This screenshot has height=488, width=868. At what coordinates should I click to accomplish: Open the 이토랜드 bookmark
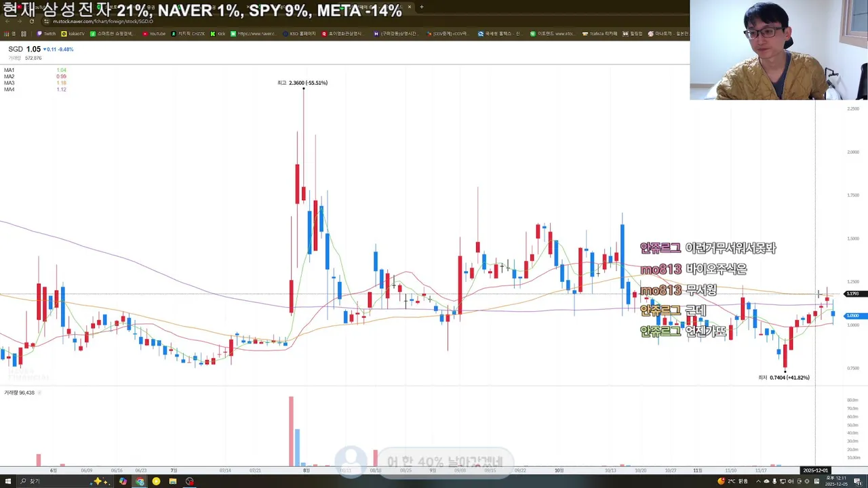point(552,33)
